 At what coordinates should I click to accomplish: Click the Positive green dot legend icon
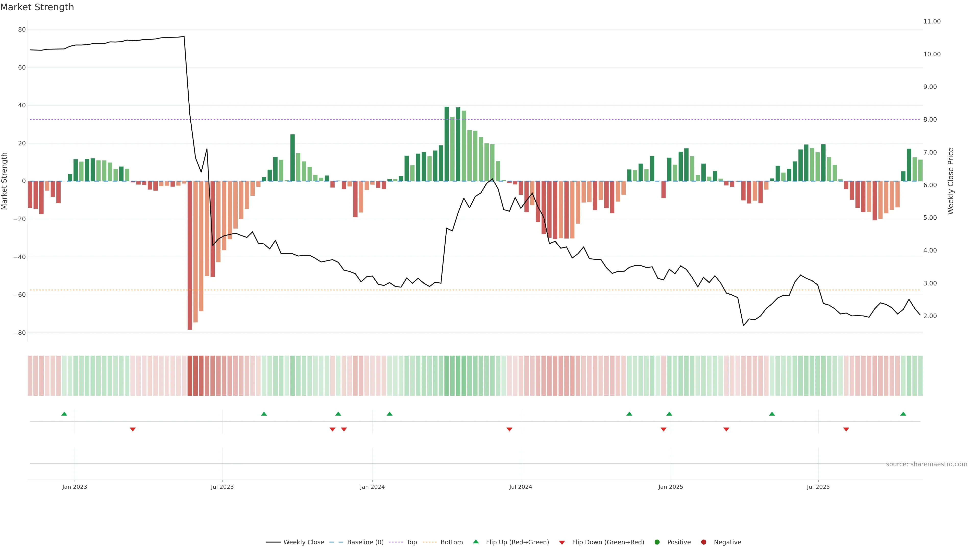(x=657, y=542)
